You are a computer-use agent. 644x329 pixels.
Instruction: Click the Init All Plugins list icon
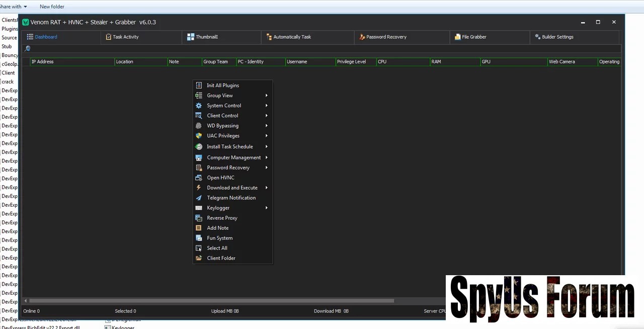[x=199, y=86]
